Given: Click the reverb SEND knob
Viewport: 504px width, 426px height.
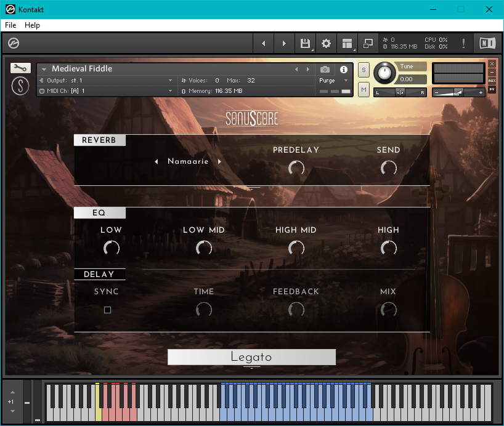Looking at the screenshot, I should [x=388, y=167].
